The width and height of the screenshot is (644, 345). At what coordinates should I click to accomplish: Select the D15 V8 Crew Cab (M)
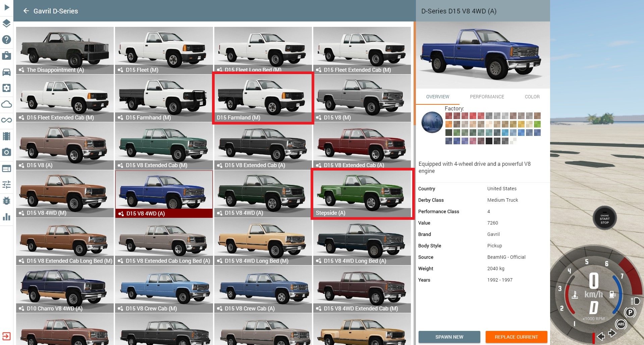[164, 289]
